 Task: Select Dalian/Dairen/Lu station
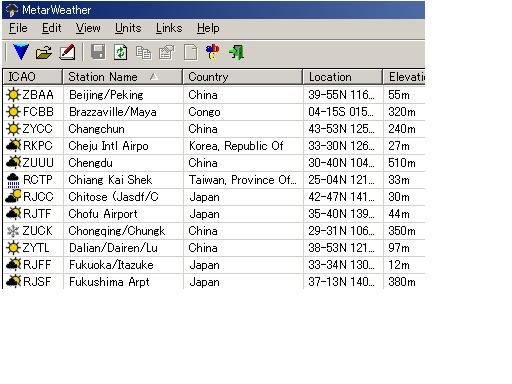pyautogui.click(x=113, y=248)
